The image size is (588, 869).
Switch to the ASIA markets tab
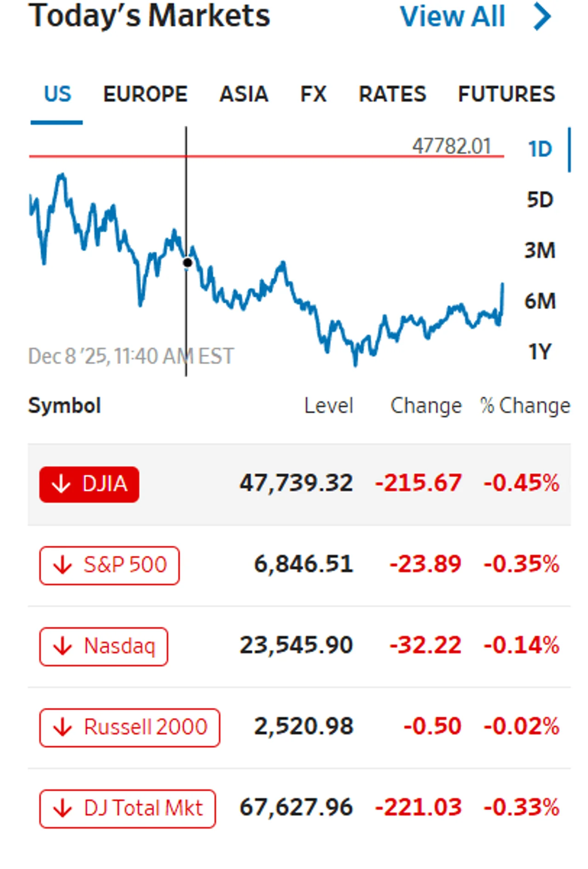(x=244, y=94)
